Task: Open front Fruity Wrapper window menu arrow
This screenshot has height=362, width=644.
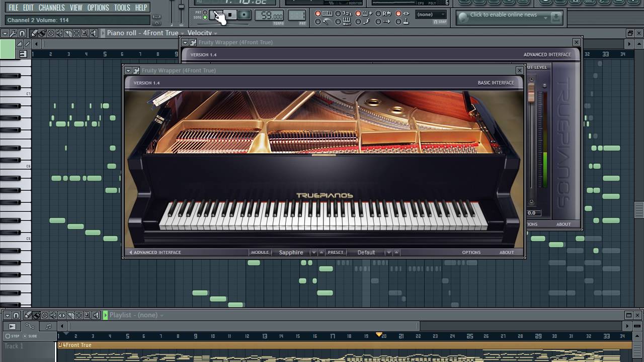Action: pyautogui.click(x=128, y=70)
